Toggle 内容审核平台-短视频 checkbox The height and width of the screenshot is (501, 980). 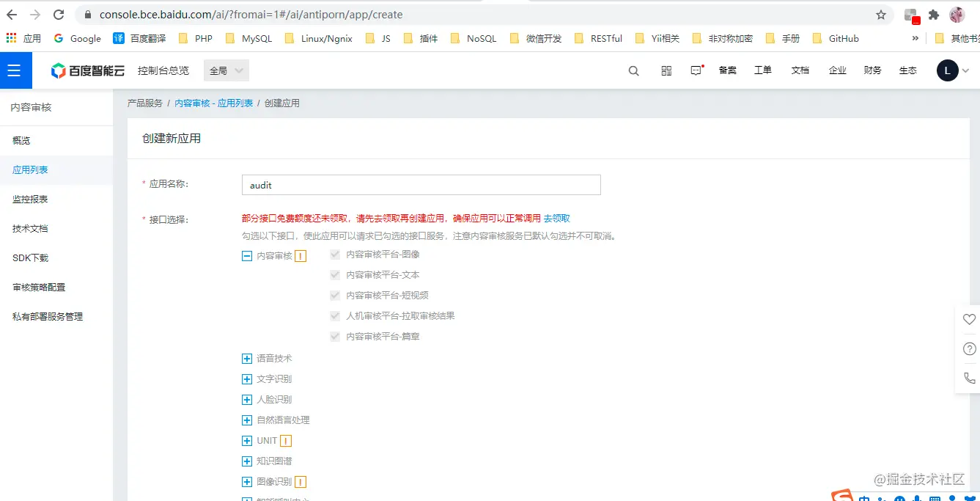[335, 296]
